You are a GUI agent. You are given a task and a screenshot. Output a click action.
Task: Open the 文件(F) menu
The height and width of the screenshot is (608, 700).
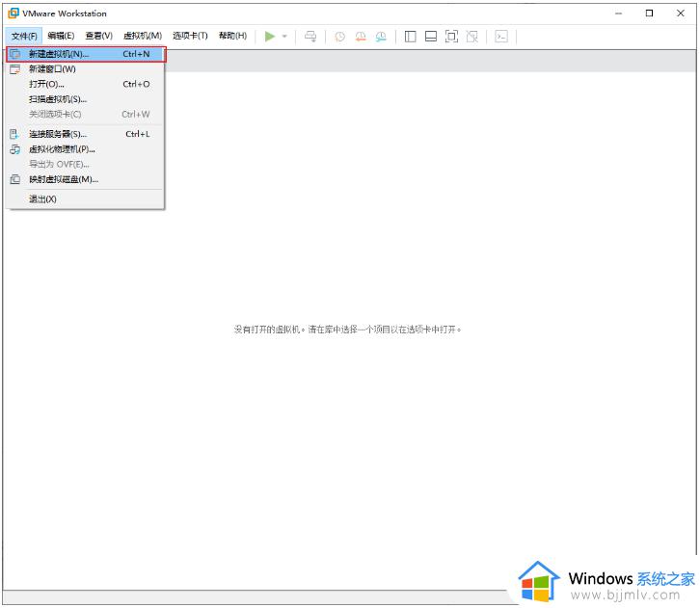tap(24, 36)
